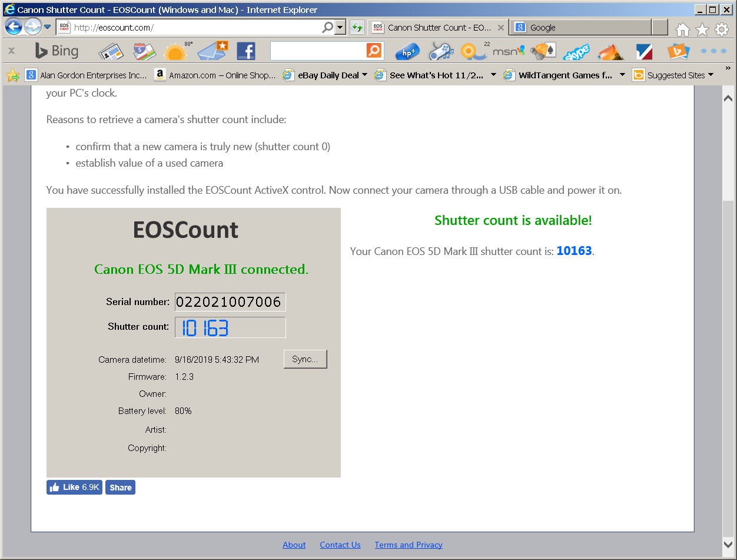The image size is (737, 560).
Task: Open the Amazon.com Online Shopping favorite
Action: coord(215,75)
